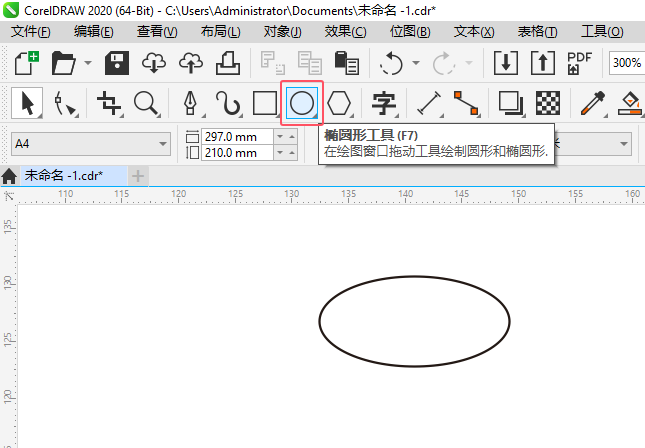645x448 pixels.
Task: Select the Text tool
Action: 383,103
